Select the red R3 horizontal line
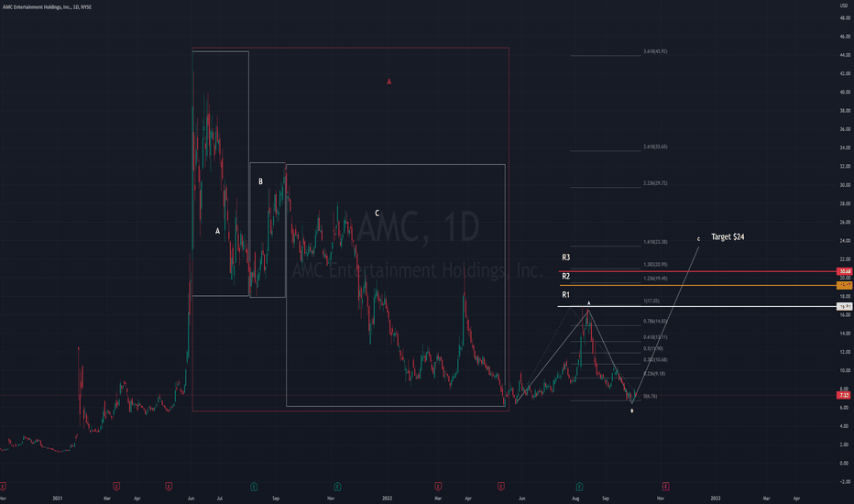 point(697,271)
